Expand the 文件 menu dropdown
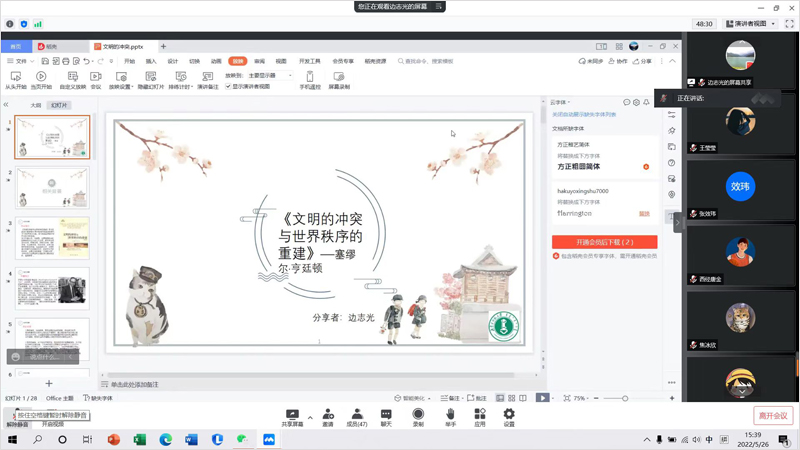 22,61
